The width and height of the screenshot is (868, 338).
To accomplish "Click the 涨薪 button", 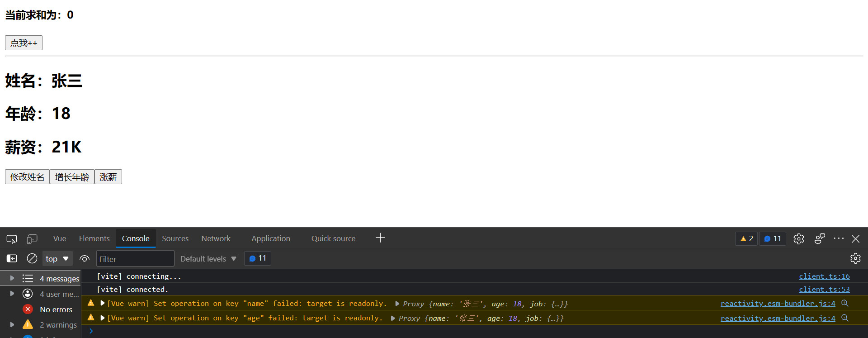I will (x=108, y=177).
